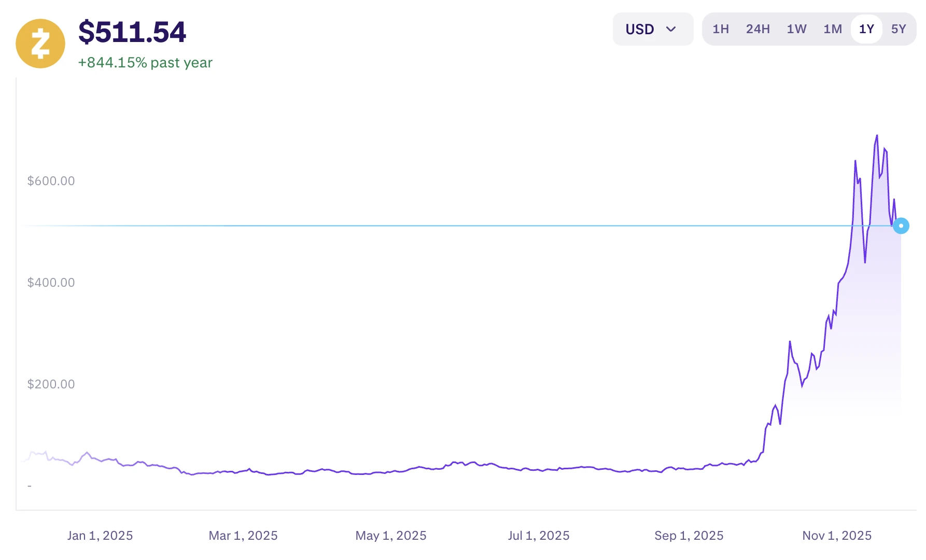Click the May 1, 2025 axis date
The image size is (926, 560).
pos(391,536)
